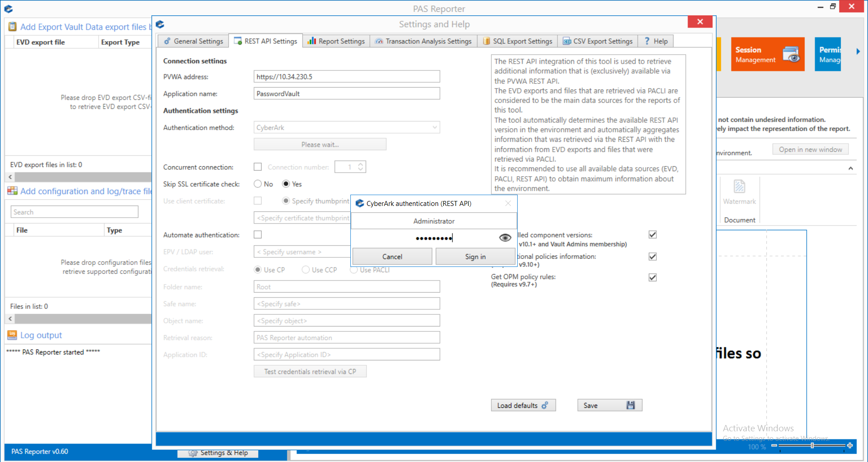This screenshot has height=462, width=868.
Task: Click the Application ID field
Action: (347, 355)
